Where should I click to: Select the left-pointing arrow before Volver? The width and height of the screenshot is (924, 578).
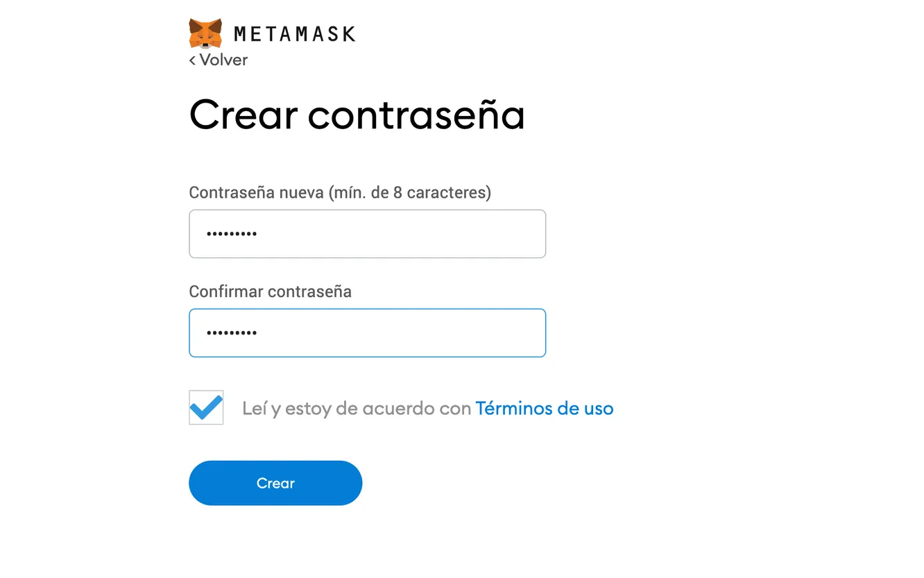click(x=193, y=60)
